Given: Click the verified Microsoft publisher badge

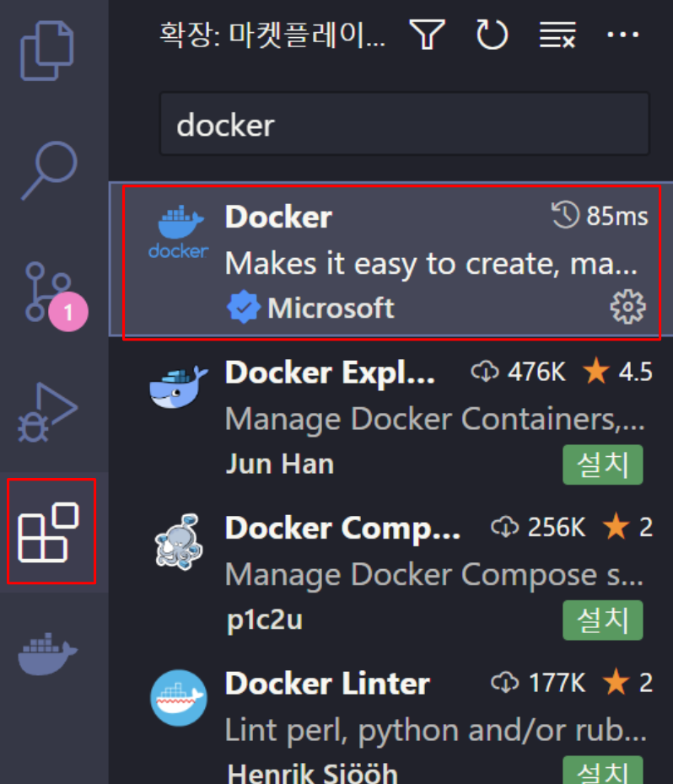Looking at the screenshot, I should click(x=243, y=308).
